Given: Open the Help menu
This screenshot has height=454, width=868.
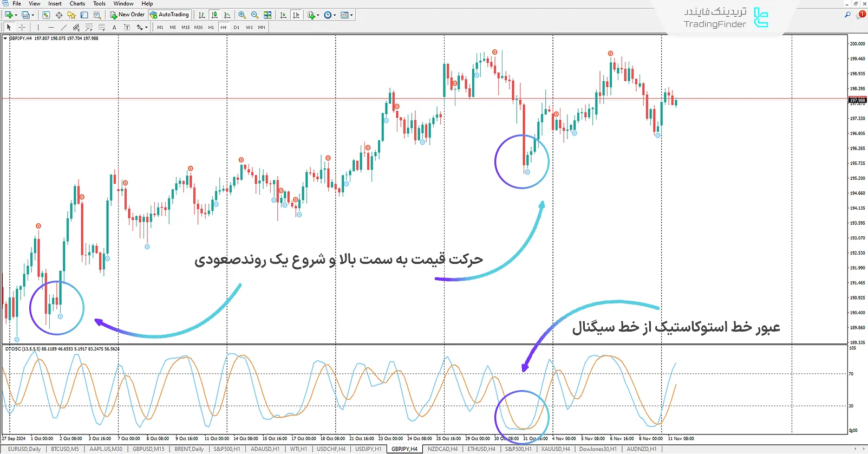Looking at the screenshot, I should 147,3.
